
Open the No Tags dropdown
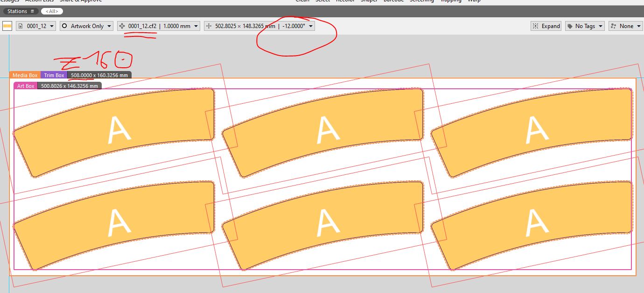click(x=585, y=26)
